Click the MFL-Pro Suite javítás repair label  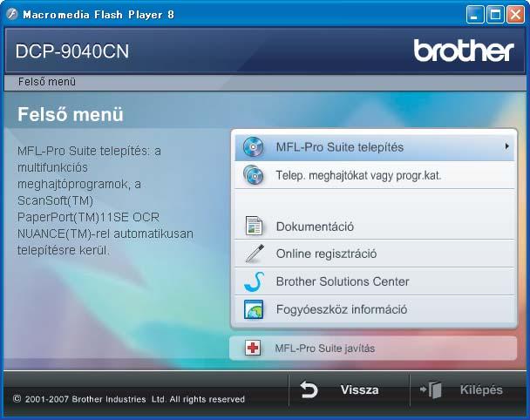(325, 349)
